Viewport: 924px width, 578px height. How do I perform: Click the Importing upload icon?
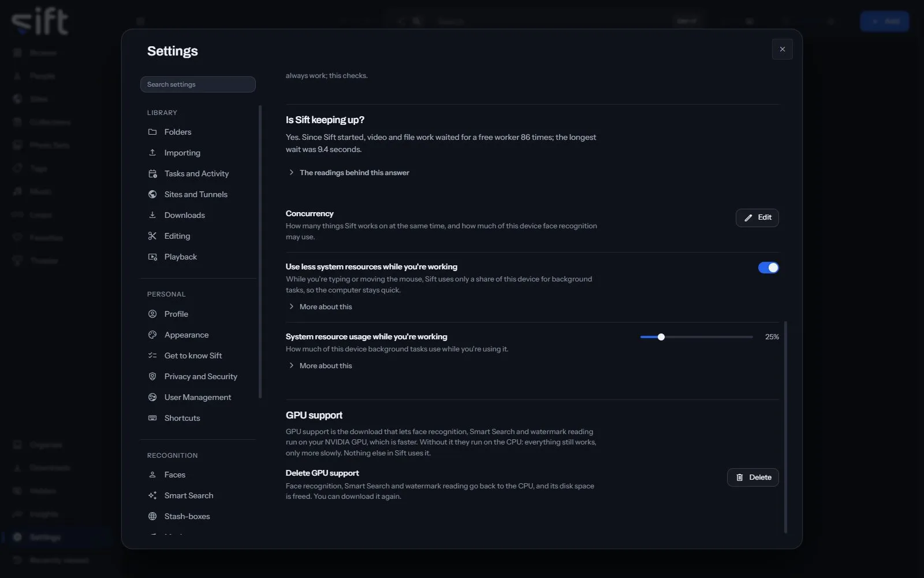pyautogui.click(x=152, y=153)
